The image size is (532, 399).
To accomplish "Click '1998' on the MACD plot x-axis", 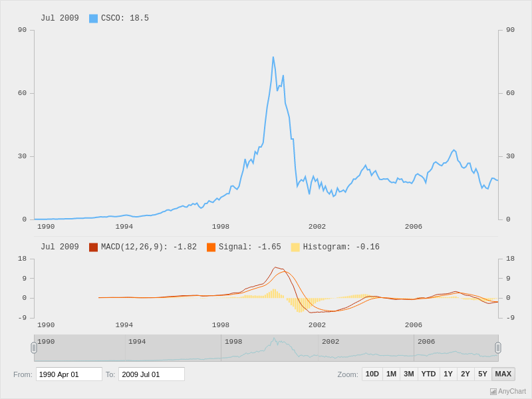I will click(x=221, y=325).
